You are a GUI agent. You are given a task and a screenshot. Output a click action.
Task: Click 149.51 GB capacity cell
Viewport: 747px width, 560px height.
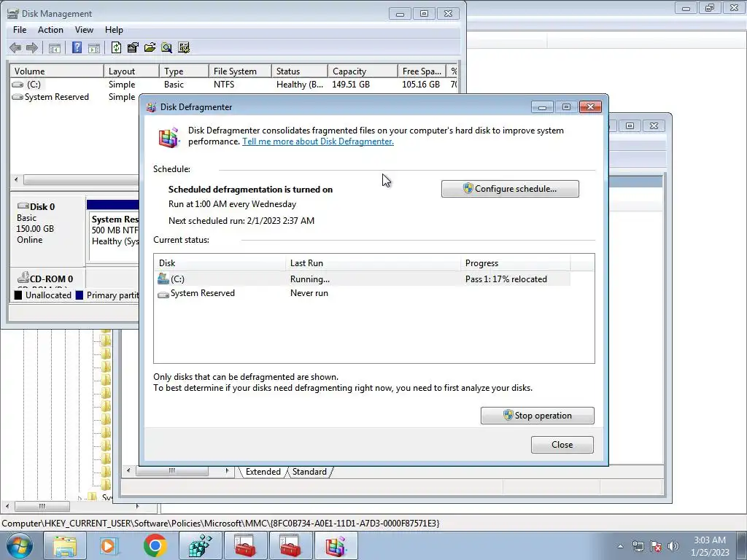(x=351, y=85)
